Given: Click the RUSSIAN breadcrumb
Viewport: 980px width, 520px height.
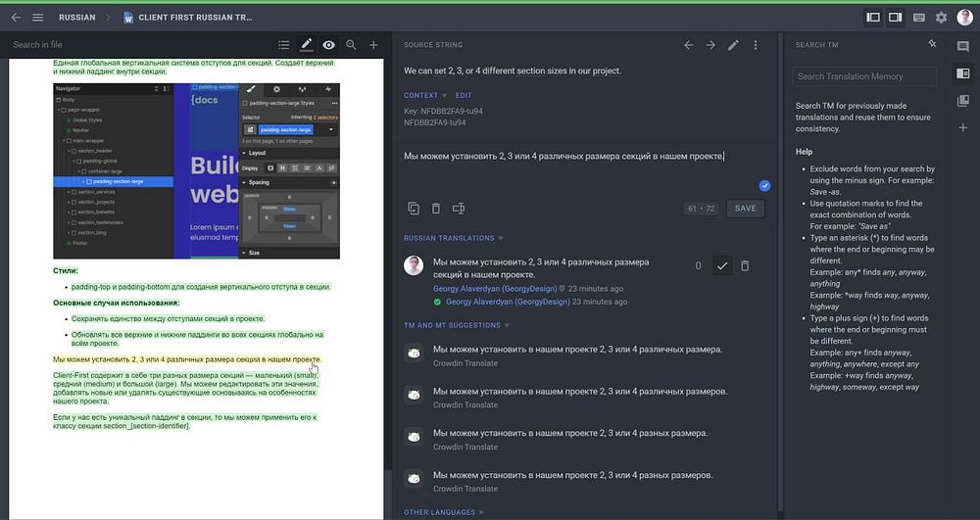Looking at the screenshot, I should click(x=76, y=18).
